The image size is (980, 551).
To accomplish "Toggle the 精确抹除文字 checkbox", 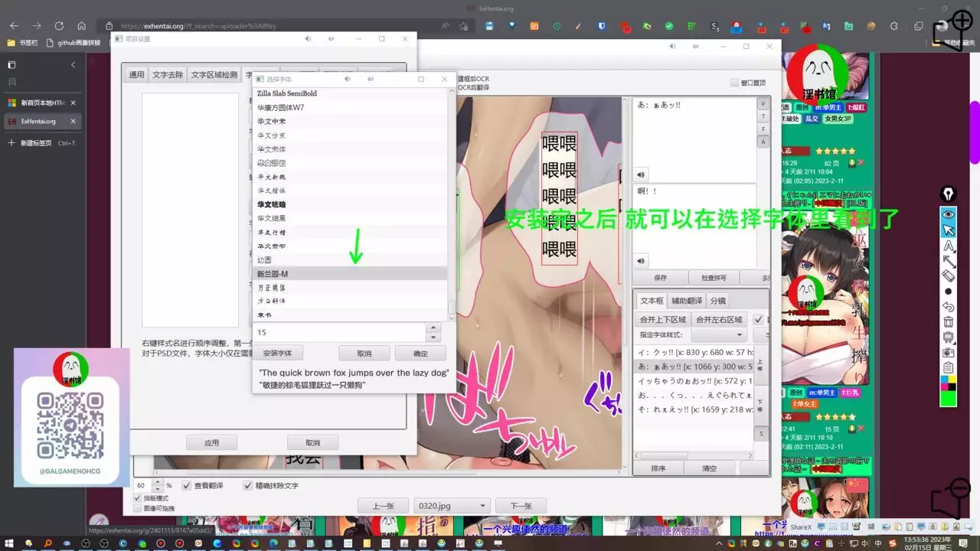I will point(248,485).
